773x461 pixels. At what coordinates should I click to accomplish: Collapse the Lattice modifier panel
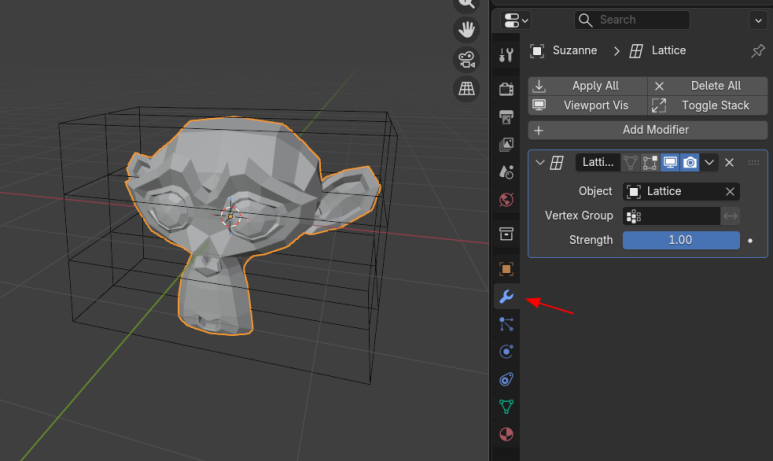[540, 162]
